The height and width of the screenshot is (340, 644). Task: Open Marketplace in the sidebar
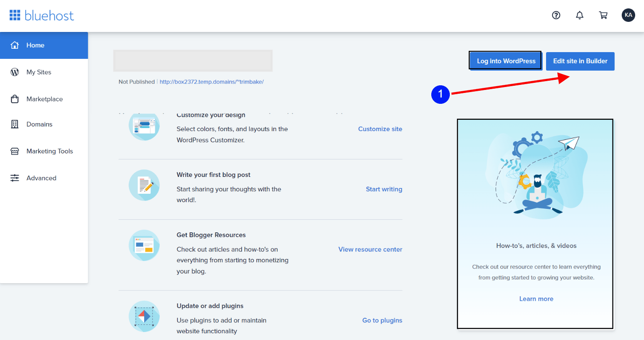(44, 99)
